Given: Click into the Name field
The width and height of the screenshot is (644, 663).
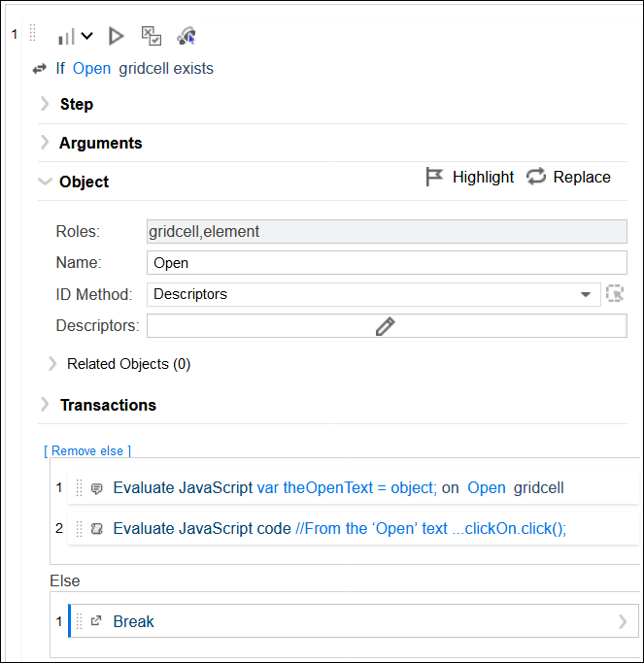Looking at the screenshot, I should (387, 263).
